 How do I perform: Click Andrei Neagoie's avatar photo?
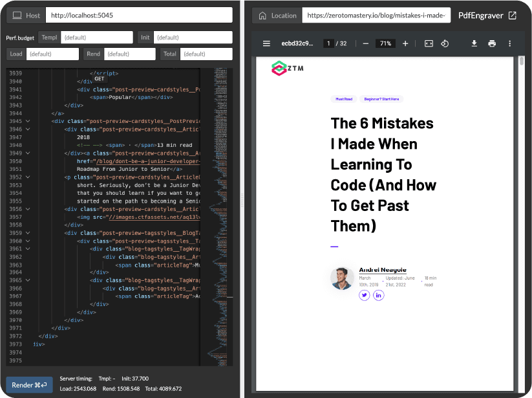(343, 278)
